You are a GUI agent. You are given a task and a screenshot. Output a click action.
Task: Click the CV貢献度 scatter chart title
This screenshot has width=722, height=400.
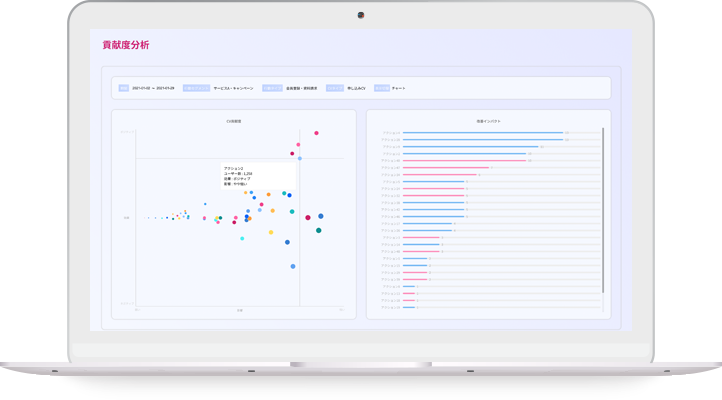pyautogui.click(x=234, y=122)
